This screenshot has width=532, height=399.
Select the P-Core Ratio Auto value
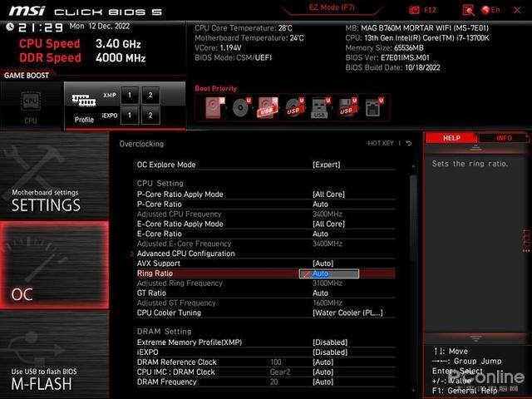[x=320, y=204]
